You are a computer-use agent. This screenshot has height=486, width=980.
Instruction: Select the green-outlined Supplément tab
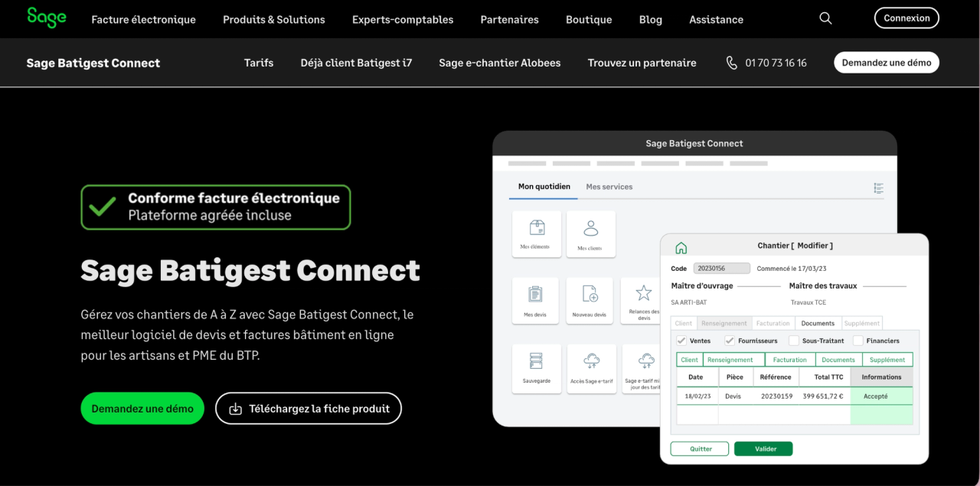887,360
